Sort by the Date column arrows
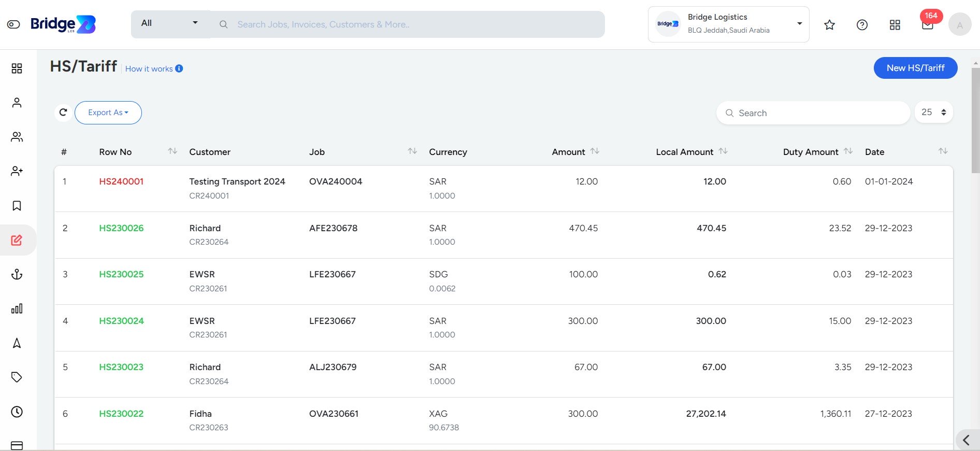 point(943,151)
